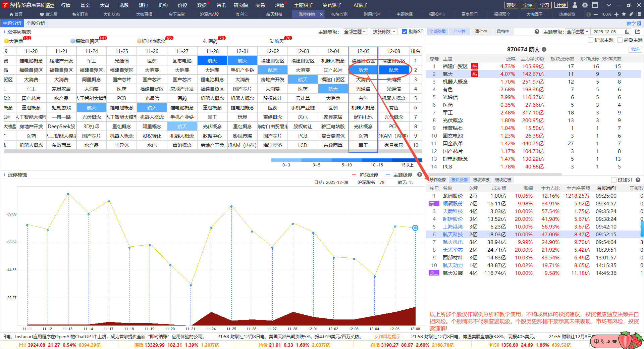Click the star favorite icon in toolbar

624,14
